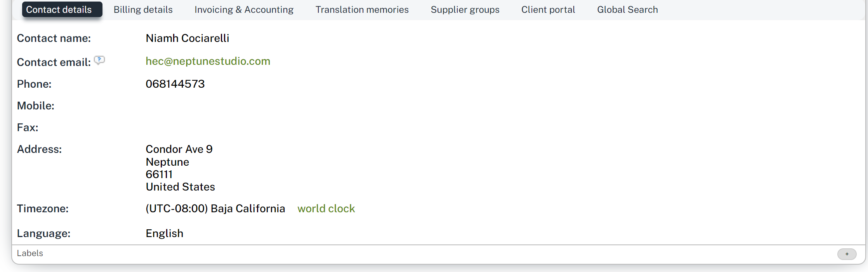Click the hec@neptunestudio.com email link
The width and height of the screenshot is (868, 272).
[208, 61]
